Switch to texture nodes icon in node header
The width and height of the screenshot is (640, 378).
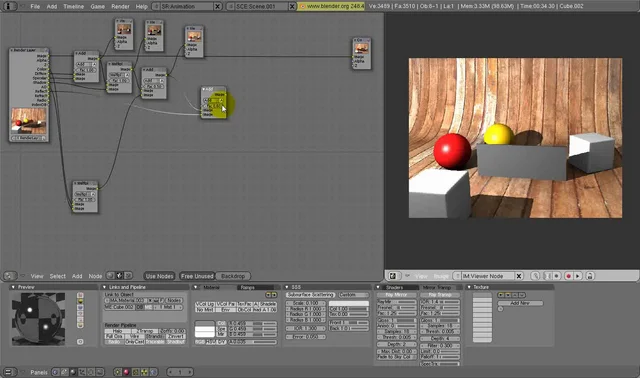coord(128,276)
